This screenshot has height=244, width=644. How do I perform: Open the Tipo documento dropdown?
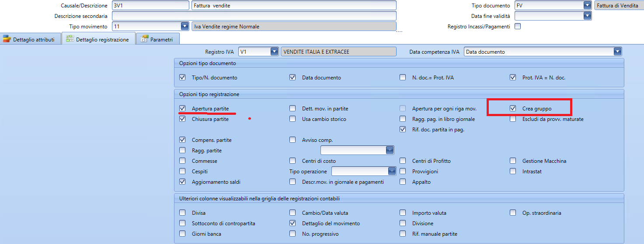pyautogui.click(x=587, y=6)
